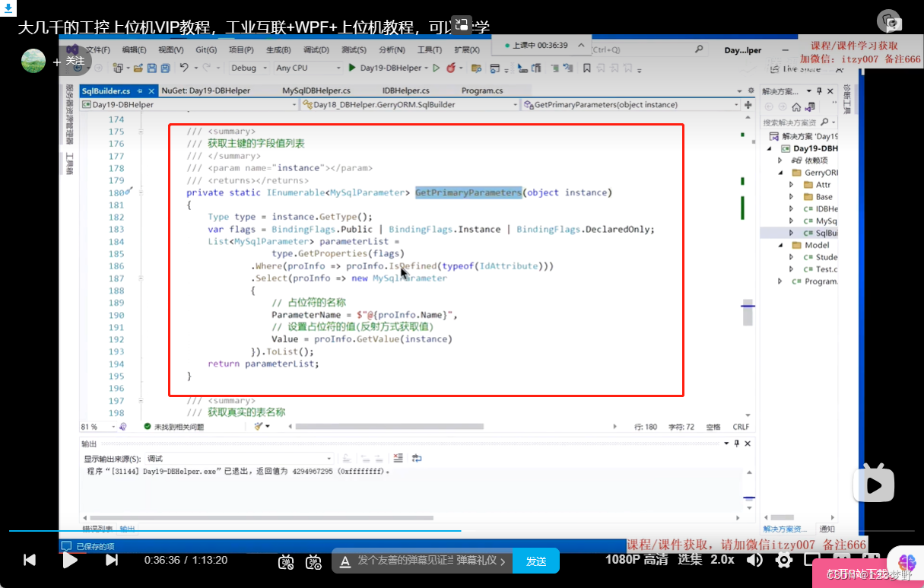Open player settings gear icon
The height and width of the screenshot is (588, 924).
click(784, 560)
